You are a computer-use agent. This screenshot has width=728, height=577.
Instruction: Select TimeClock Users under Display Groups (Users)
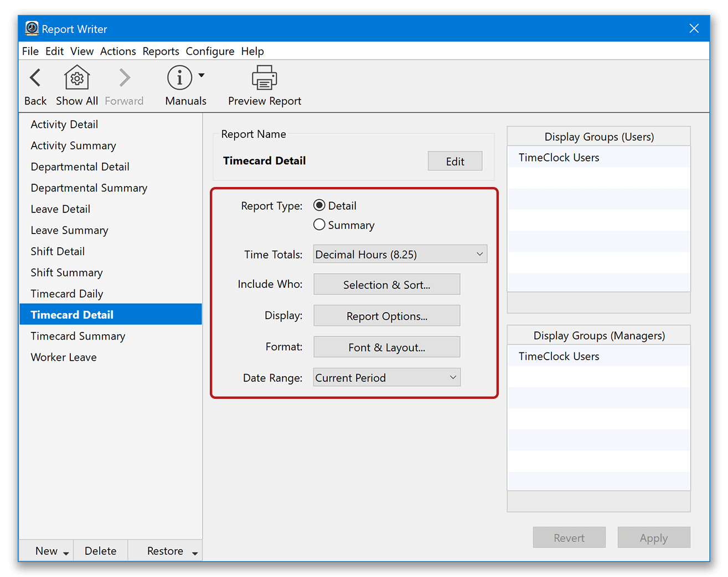pos(559,157)
